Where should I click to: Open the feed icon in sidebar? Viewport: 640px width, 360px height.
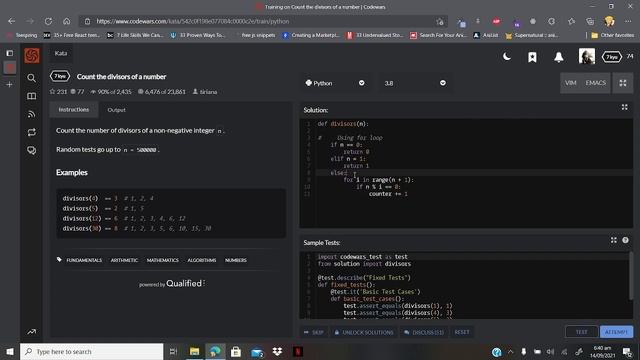pos(31,115)
